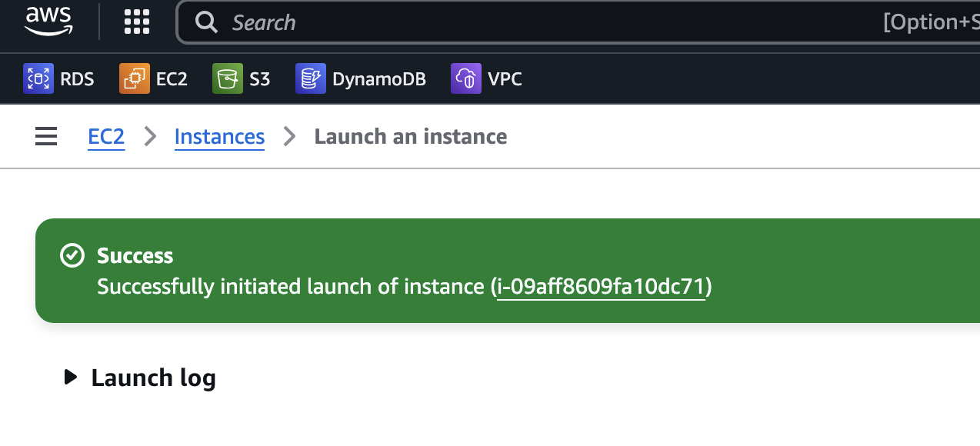
Task: Click the search magnifier icon
Action: [206, 22]
